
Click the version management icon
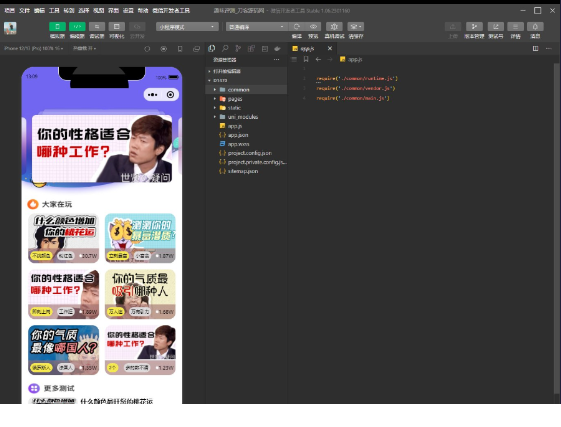[474, 26]
